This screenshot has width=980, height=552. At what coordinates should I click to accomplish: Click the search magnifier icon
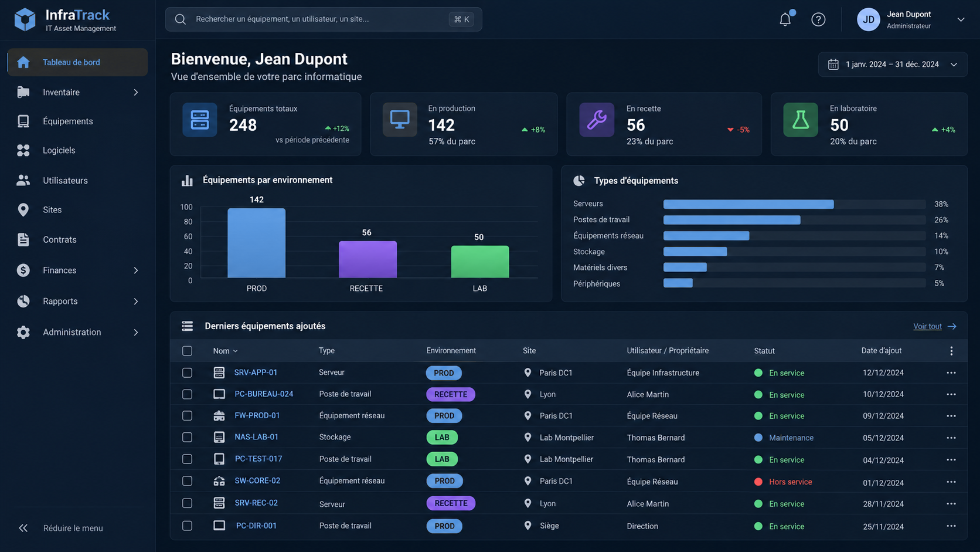click(x=181, y=19)
